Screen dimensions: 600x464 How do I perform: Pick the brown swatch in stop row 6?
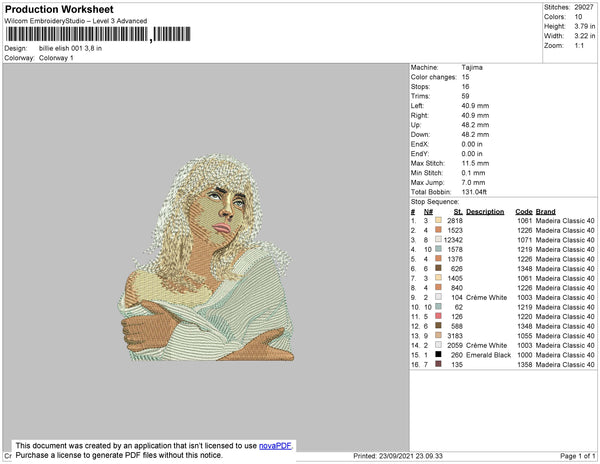(x=438, y=268)
